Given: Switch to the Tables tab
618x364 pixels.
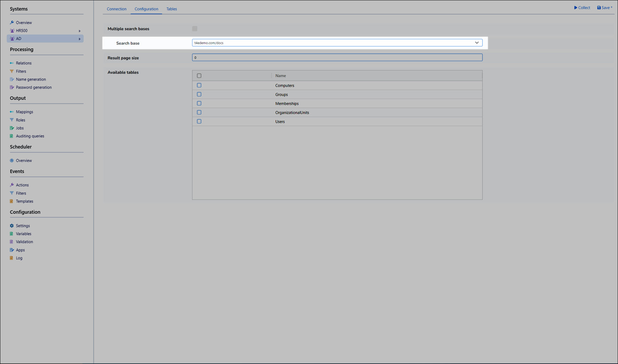Looking at the screenshot, I should click(x=172, y=9).
